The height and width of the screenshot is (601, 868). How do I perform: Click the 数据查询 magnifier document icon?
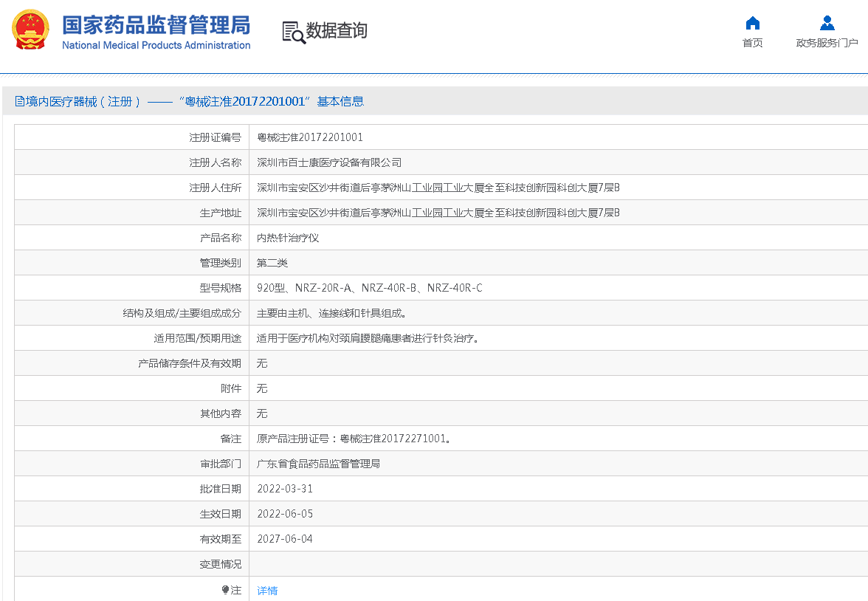(293, 32)
